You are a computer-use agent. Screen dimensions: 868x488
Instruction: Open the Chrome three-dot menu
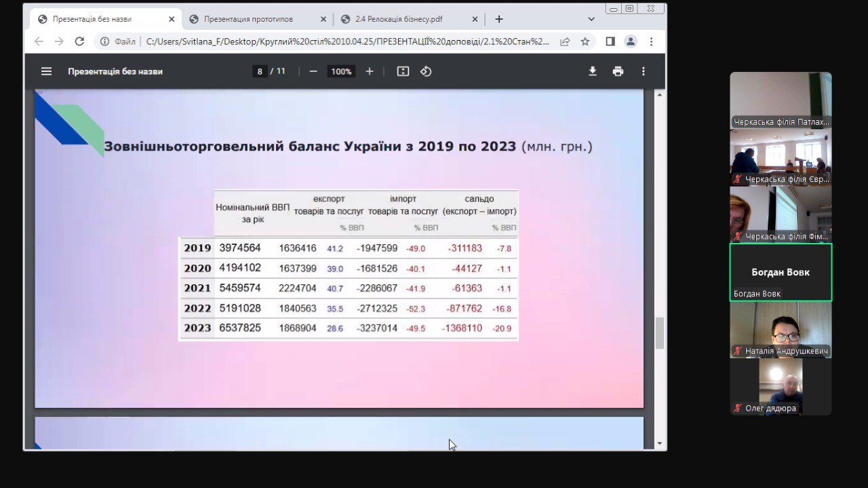(x=651, y=41)
